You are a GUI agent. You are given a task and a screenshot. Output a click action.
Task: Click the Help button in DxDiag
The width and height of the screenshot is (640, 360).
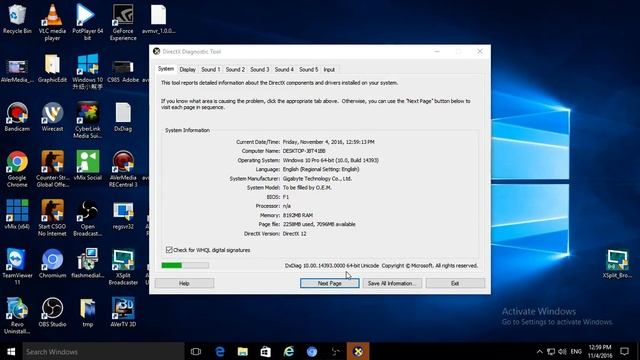(x=184, y=283)
